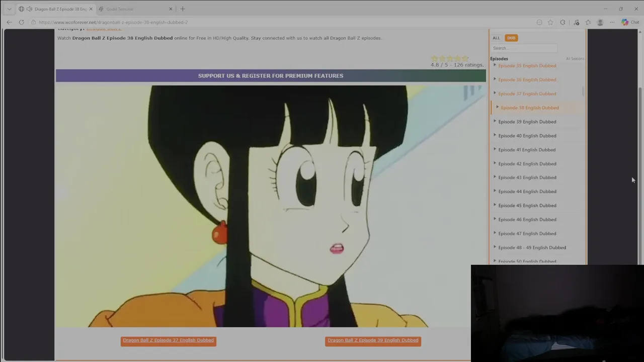Screen dimensions: 644x362
Task: Expand arrow beside Episode 40 English Dubbed
Action: (495, 135)
